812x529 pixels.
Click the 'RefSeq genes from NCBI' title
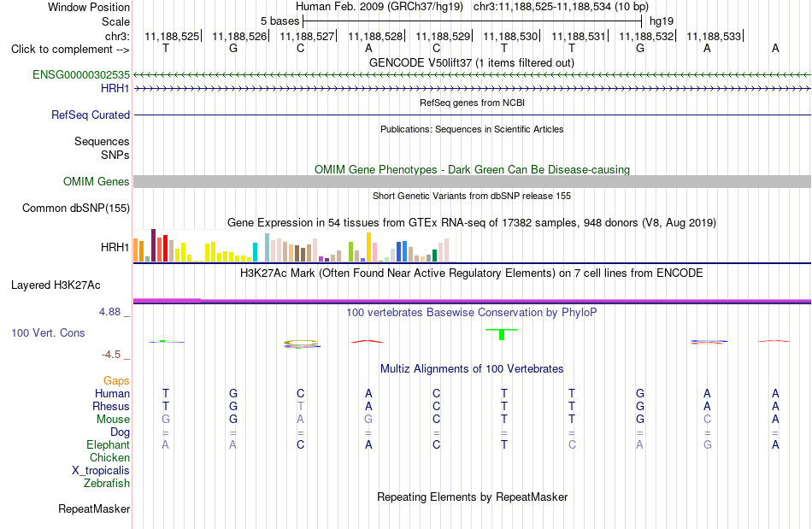[472, 103]
